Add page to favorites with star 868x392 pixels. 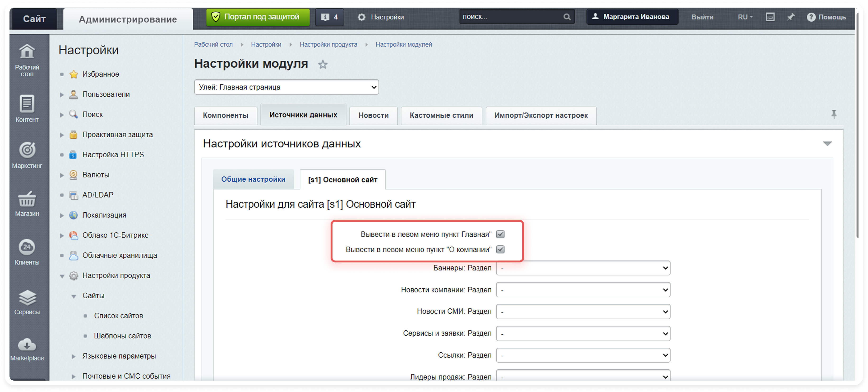pyautogui.click(x=323, y=64)
